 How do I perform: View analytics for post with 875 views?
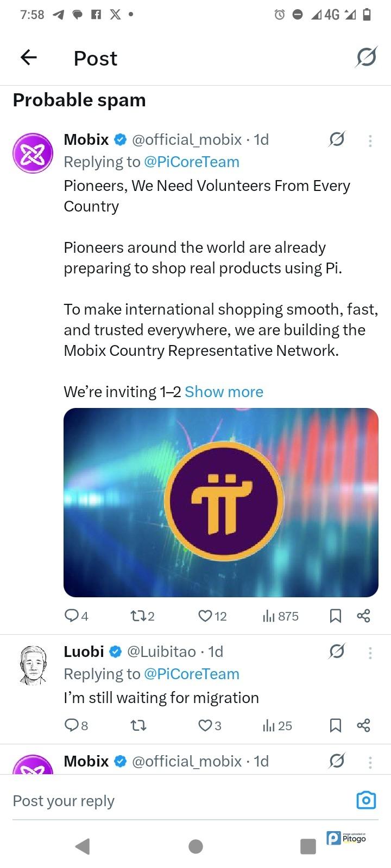click(x=280, y=616)
